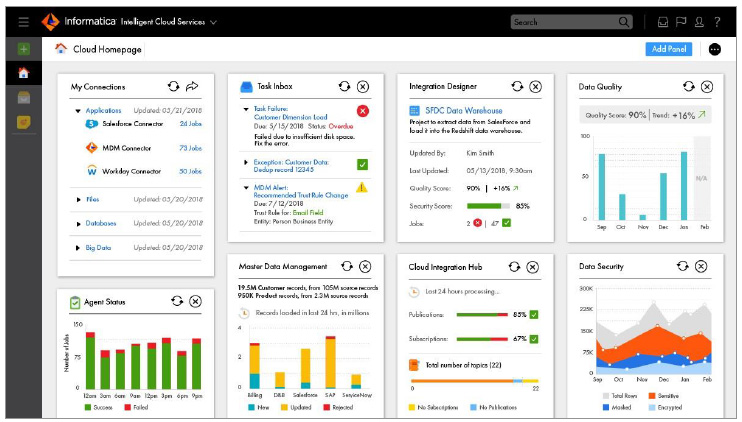Click the yellow warning icon for MDM Alert
The height and width of the screenshot is (422, 742).
pyautogui.click(x=362, y=187)
